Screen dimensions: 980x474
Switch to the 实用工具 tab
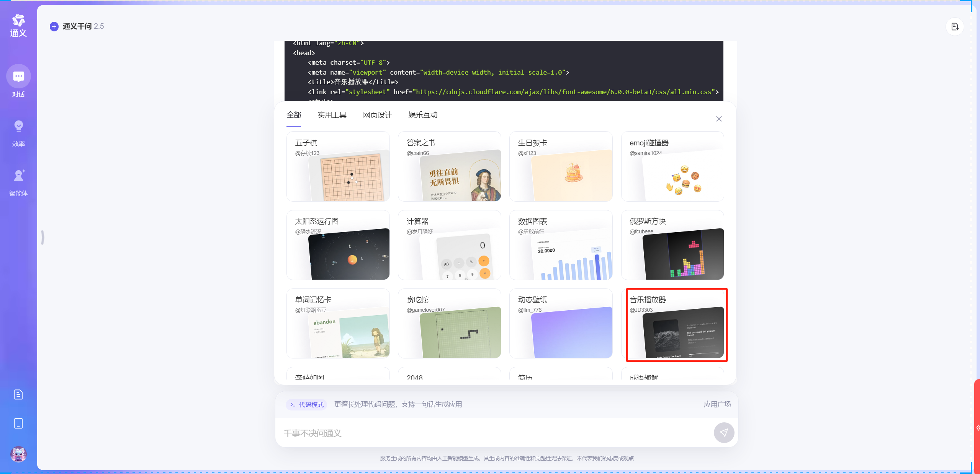[332, 115]
